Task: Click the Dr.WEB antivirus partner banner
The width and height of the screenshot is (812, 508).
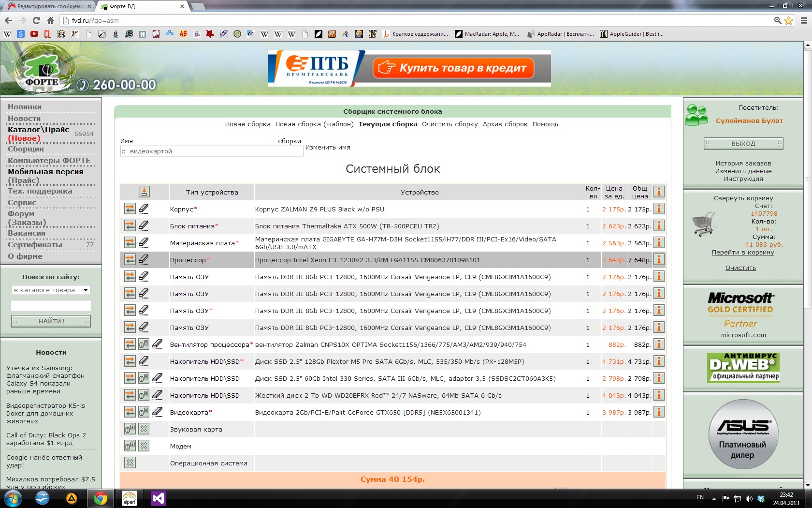Action: [743, 367]
